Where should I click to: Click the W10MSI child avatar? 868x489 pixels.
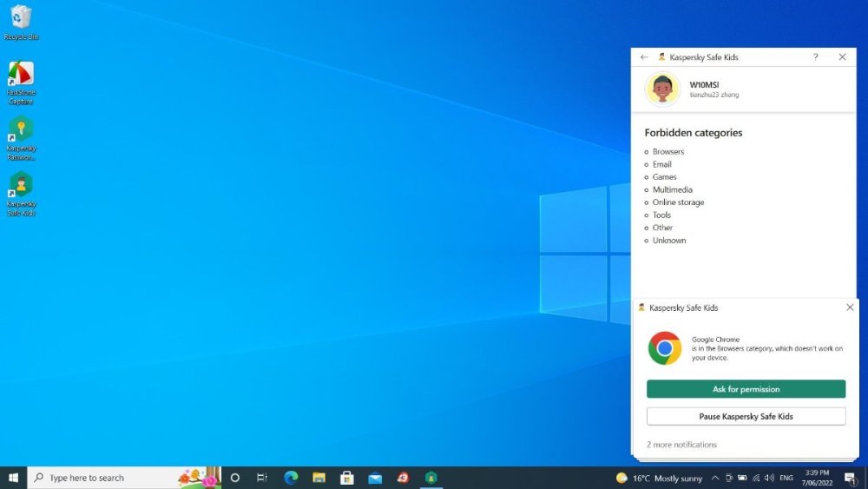[x=662, y=89]
